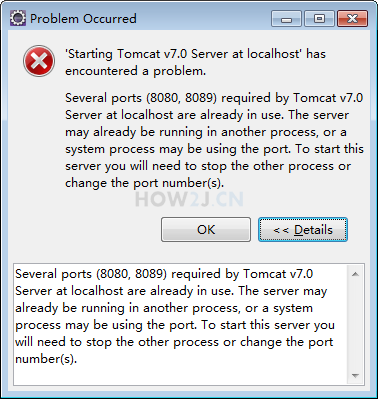The width and height of the screenshot is (378, 399).
Task: Click the details scrollbar down arrow
Action: [x=355, y=376]
